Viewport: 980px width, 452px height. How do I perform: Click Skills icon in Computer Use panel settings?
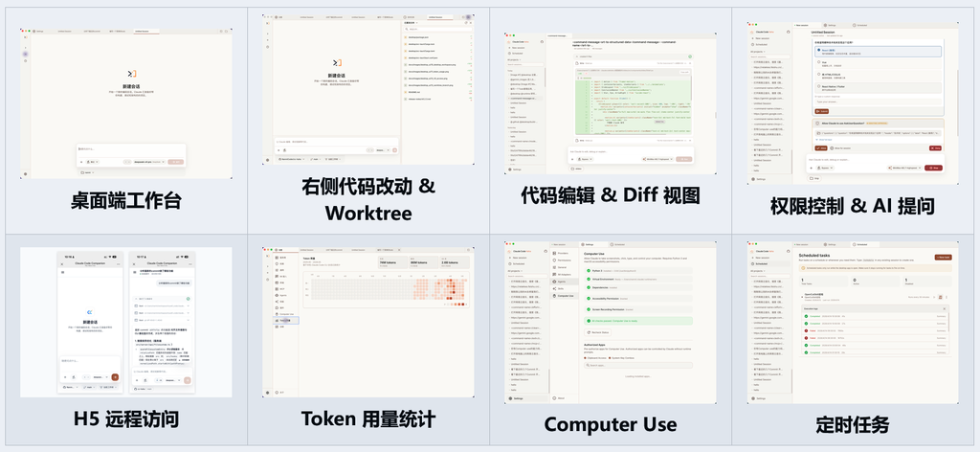click(554, 289)
